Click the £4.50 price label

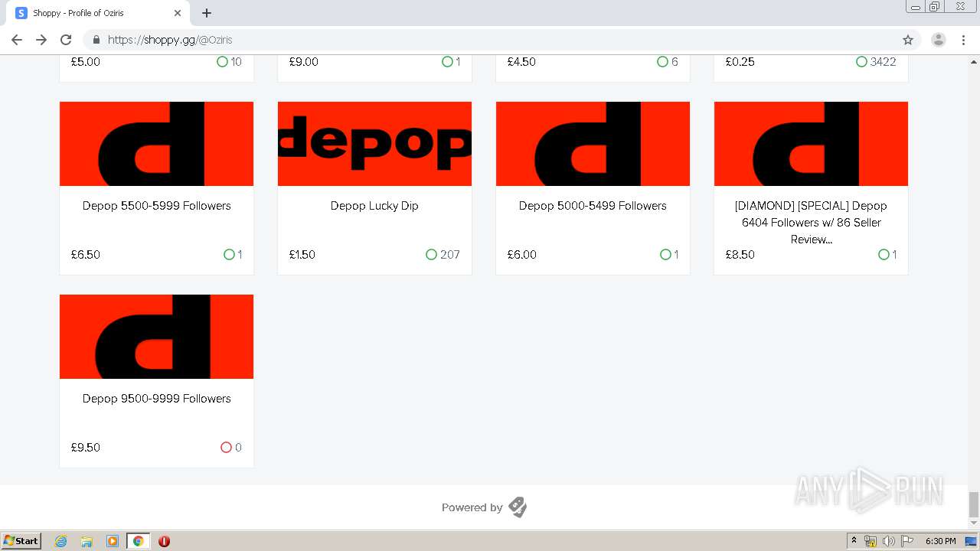pos(522,62)
